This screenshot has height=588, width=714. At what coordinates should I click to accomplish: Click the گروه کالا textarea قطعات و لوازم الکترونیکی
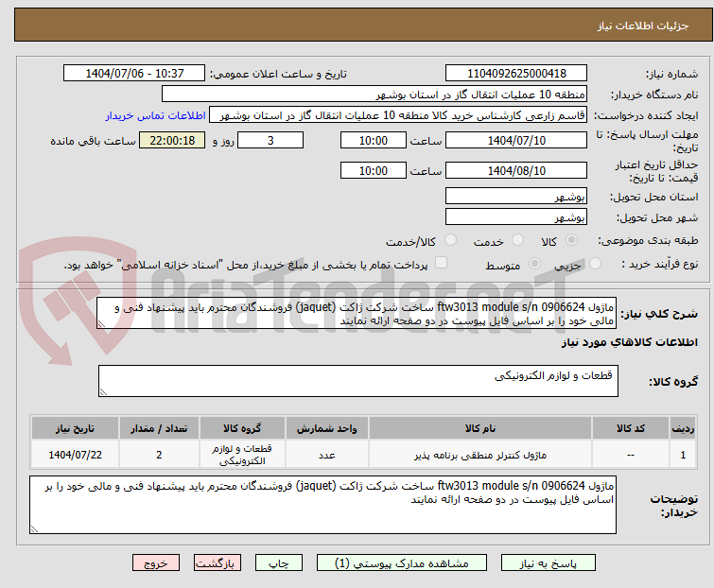pyautogui.click(x=358, y=381)
